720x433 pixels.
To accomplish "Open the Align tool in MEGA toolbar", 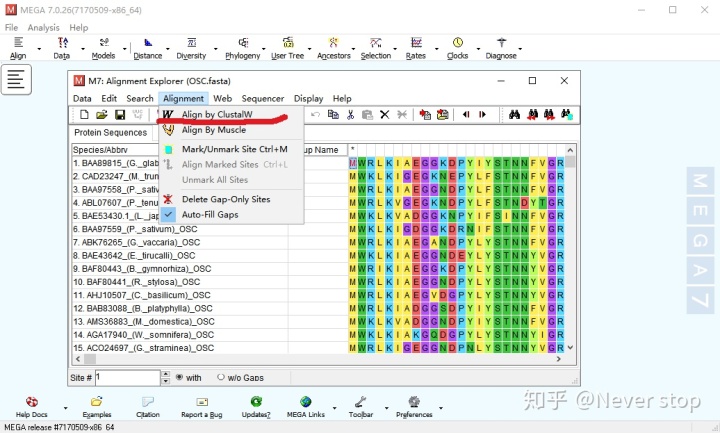I will click(18, 48).
